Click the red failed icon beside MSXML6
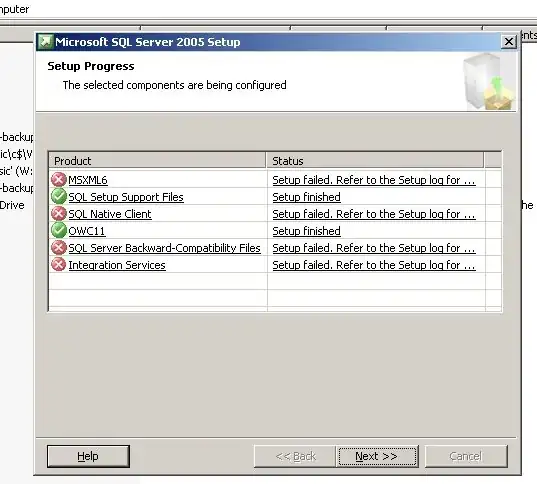Viewport: 537px width, 484px height. click(59, 179)
